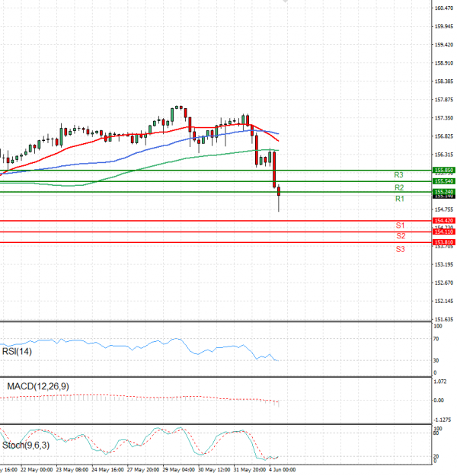Click the 27 May 20:00 time axis label
Viewport: 457px width, 476px height.
tap(142, 470)
